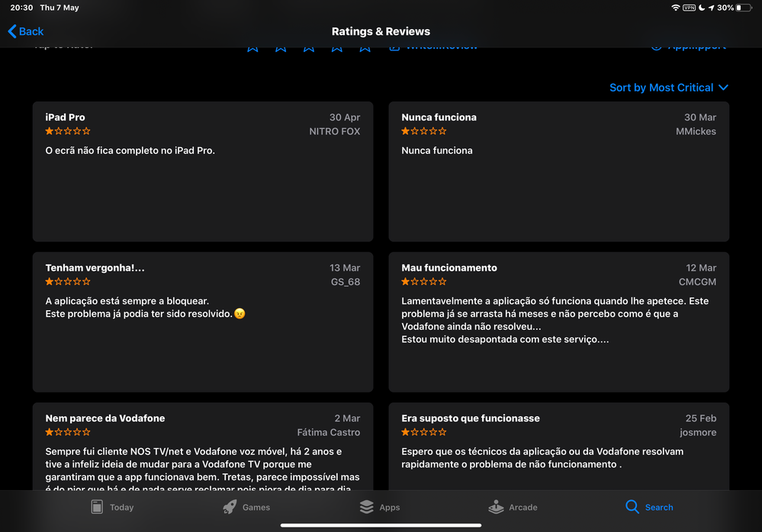Go back using the Back button
The image size is (762, 532).
26,31
